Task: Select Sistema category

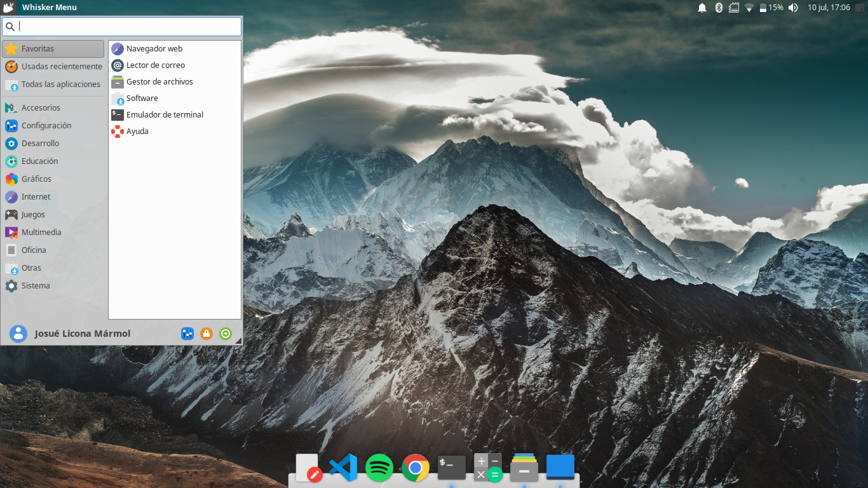Action: click(53, 286)
